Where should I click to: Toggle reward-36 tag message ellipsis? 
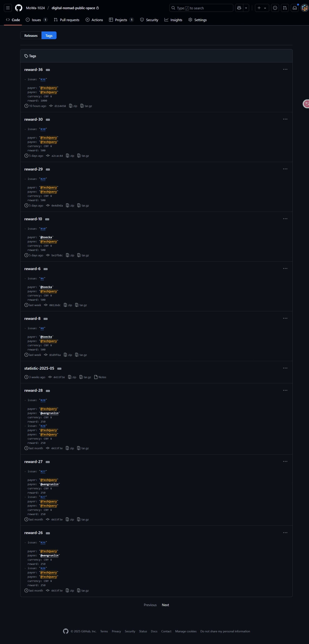(x=48, y=70)
